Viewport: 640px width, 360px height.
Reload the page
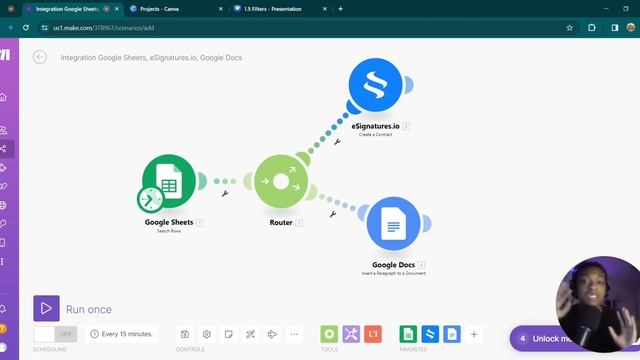[x=26, y=28]
